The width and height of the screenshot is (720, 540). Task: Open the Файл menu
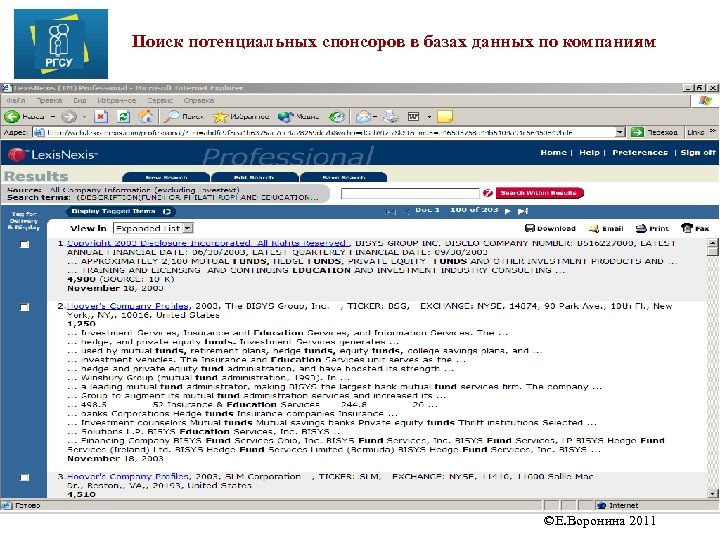coord(16,100)
